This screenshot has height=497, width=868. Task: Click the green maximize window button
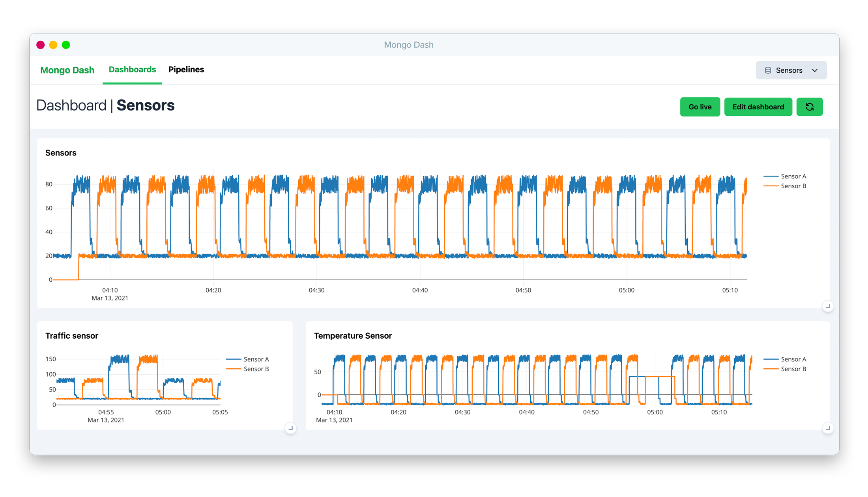66,45
